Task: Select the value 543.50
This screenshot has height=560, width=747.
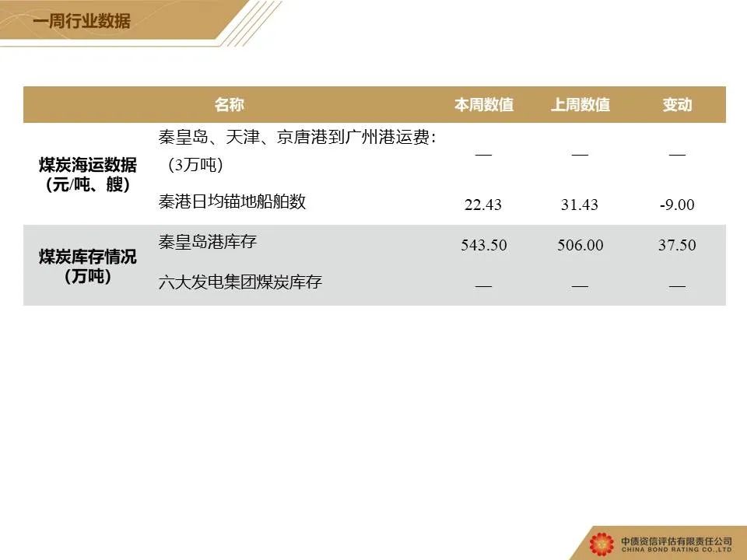Action: 483,245
